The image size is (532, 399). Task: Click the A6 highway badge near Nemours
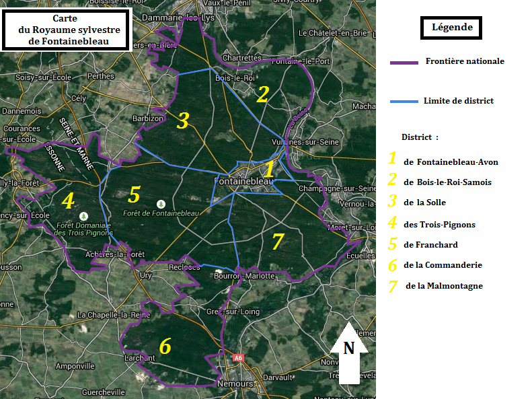pyautogui.click(x=237, y=359)
